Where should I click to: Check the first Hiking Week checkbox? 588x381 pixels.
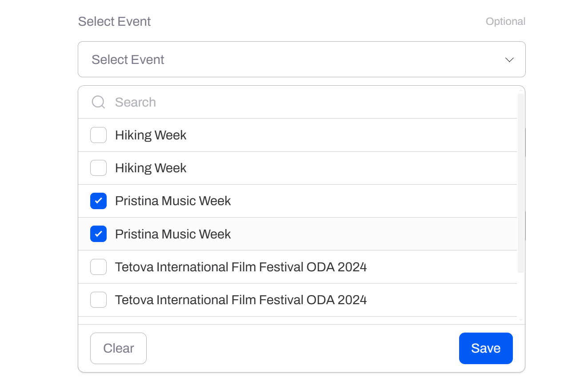(x=98, y=135)
